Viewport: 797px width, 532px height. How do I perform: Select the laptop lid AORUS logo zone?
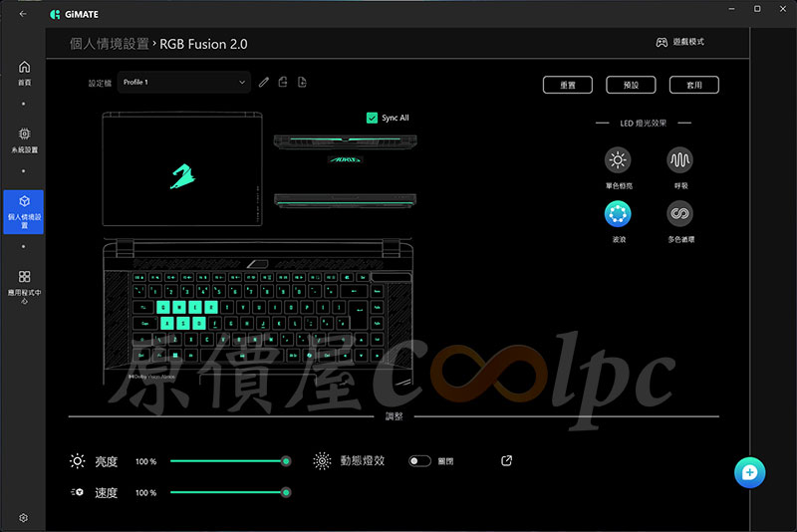tap(182, 175)
